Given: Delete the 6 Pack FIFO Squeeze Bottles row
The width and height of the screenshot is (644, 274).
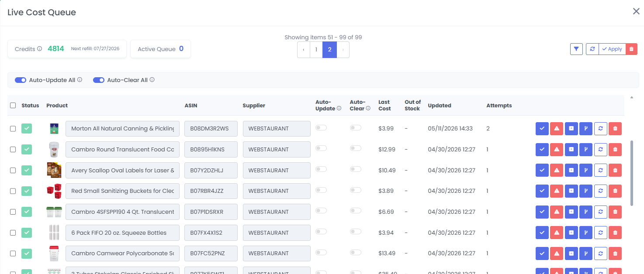Looking at the screenshot, I should click(615, 233).
